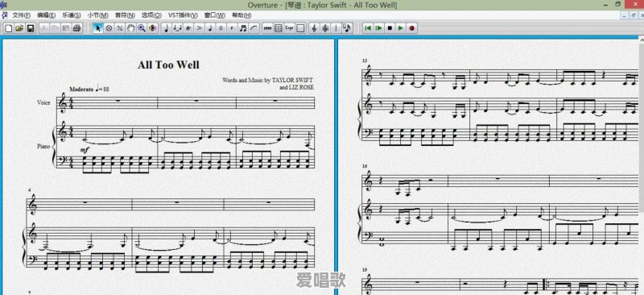Open the tremolo beams palette
Image resolution: width=644 pixels, height=295 pixels.
[x=267, y=28]
